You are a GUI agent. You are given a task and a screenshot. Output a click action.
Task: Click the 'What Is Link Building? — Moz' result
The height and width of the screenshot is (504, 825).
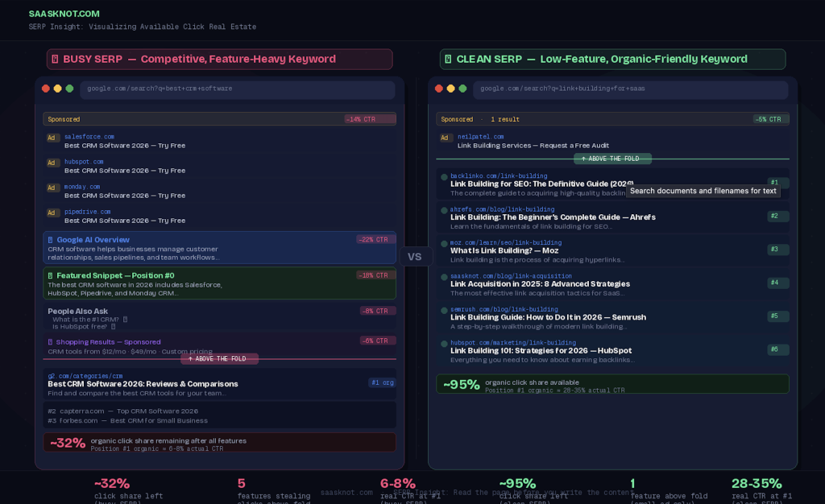504,250
